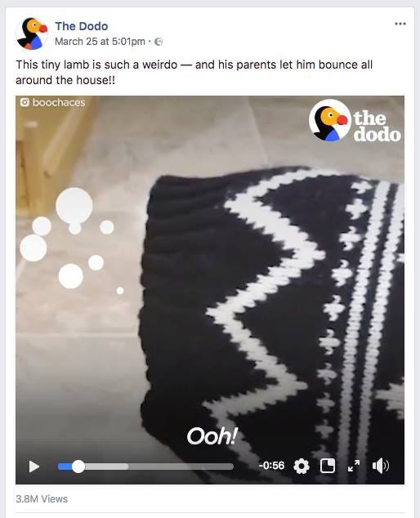Click the "Ooh!" caption text
This screenshot has height=518, width=420.
tap(212, 436)
